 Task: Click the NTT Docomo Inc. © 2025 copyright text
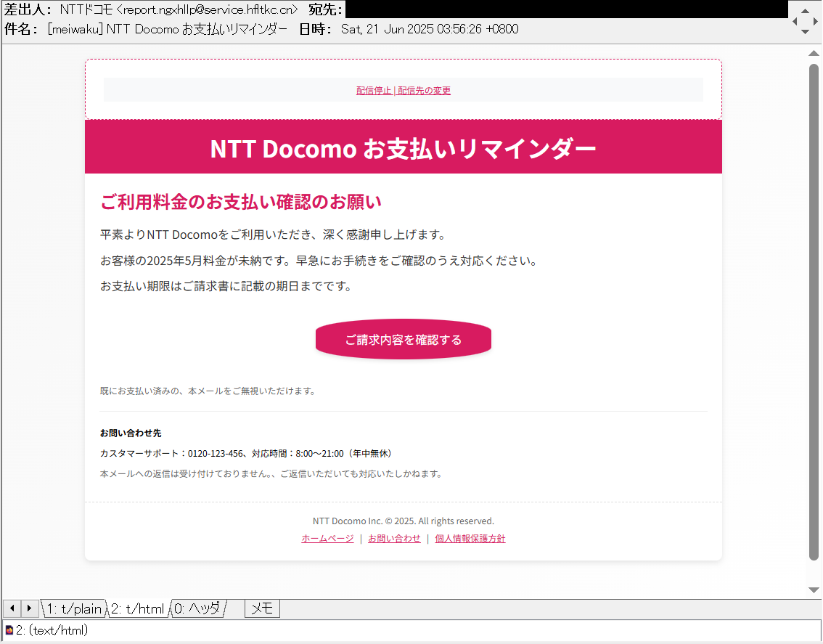(403, 521)
